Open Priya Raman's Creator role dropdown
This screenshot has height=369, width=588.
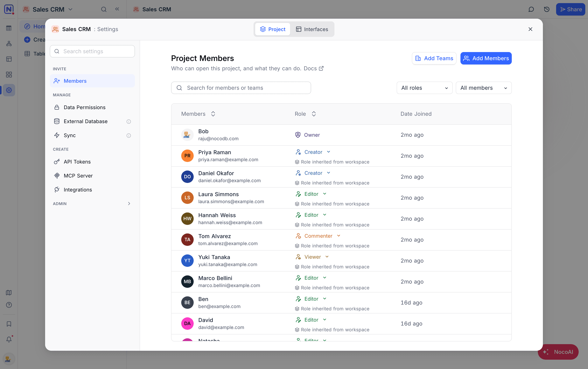tap(313, 152)
